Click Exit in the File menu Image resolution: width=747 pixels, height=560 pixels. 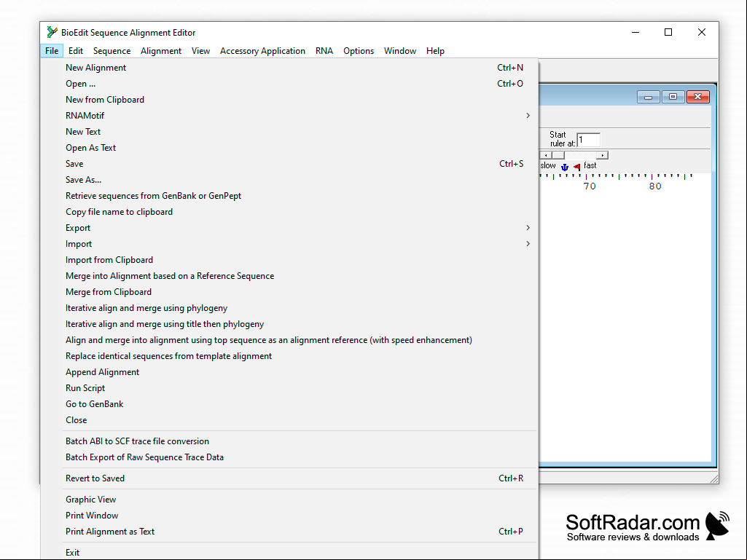[x=289, y=553]
